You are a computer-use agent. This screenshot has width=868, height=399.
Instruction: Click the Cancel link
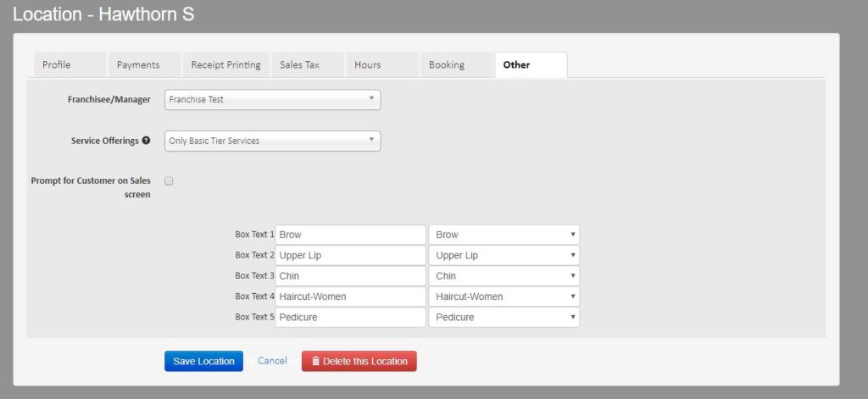[272, 361]
